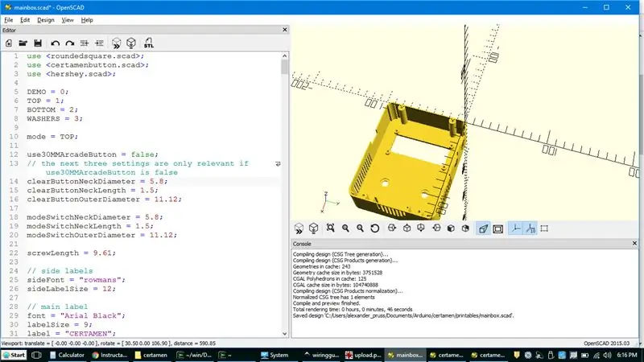Image resolution: width=644 pixels, height=362 pixels.
Task: Click the line 'use <hershey.scad>;'
Action: pos(72,74)
